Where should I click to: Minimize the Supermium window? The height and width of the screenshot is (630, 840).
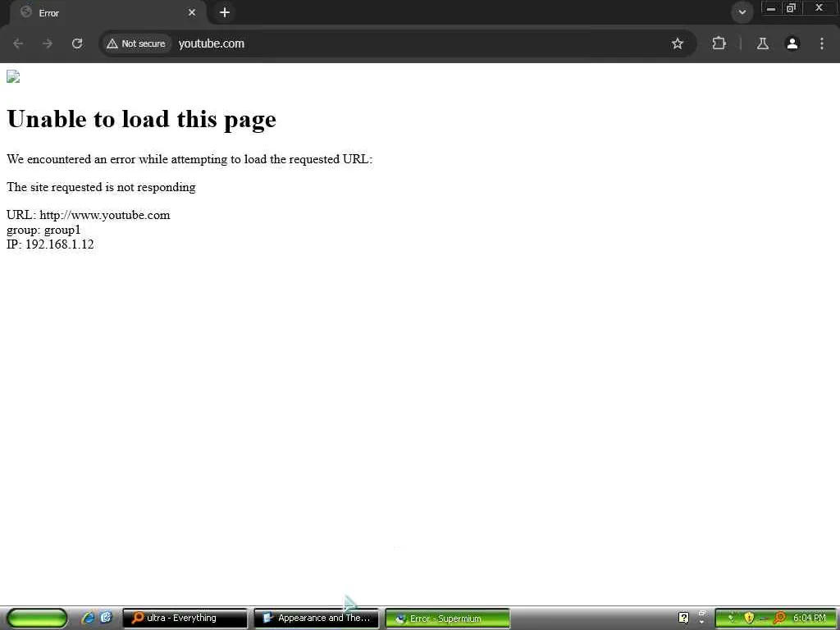[771, 8]
